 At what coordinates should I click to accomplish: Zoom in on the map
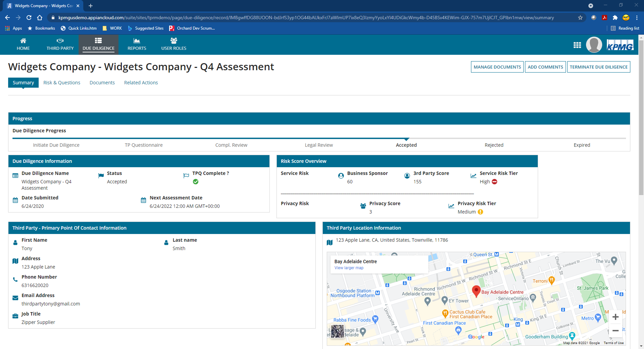tap(615, 317)
